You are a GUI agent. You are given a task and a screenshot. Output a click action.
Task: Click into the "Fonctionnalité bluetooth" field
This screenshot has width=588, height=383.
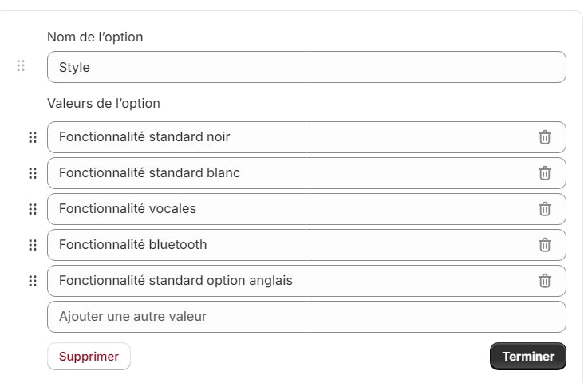(287, 245)
